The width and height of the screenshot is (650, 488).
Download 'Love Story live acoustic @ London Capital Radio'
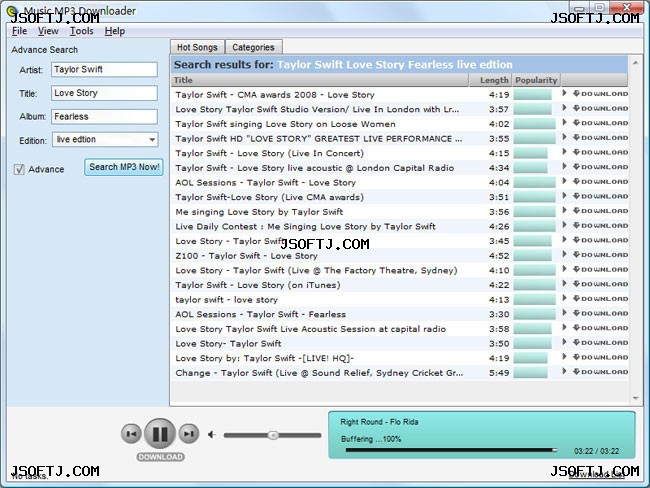[x=600, y=167]
